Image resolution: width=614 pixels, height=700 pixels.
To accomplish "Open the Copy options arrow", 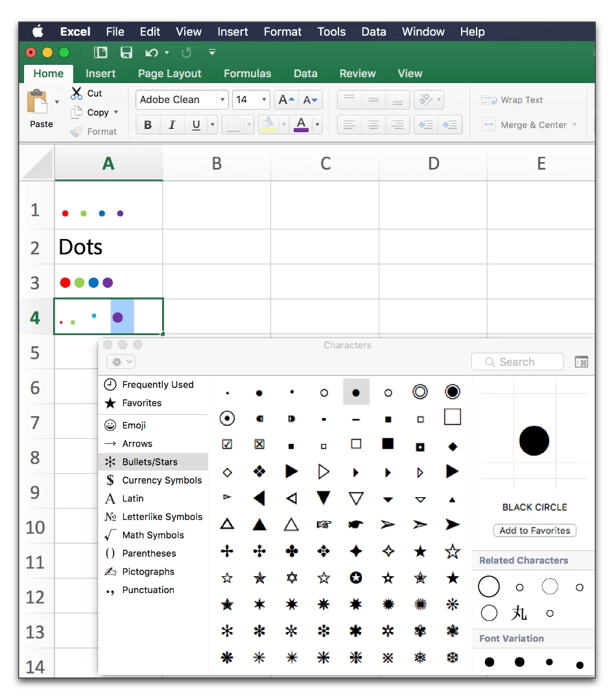I will 116,112.
